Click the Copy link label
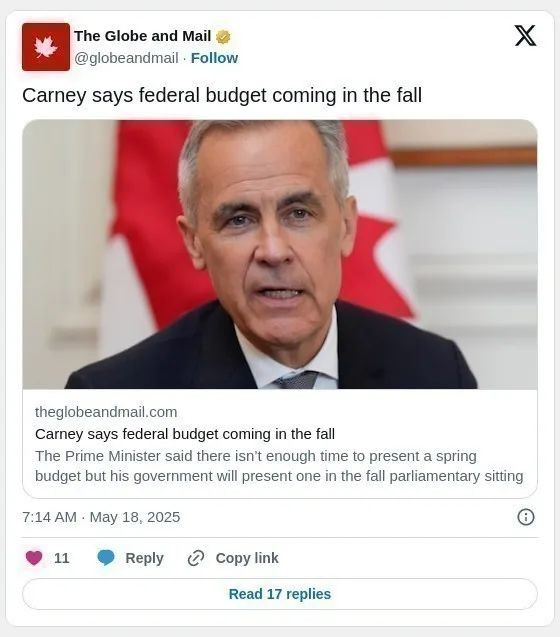 click(x=247, y=558)
